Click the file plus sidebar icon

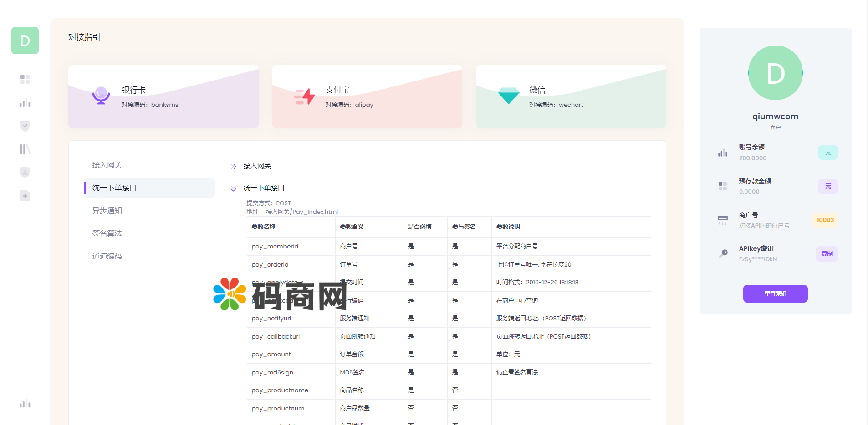[25, 196]
